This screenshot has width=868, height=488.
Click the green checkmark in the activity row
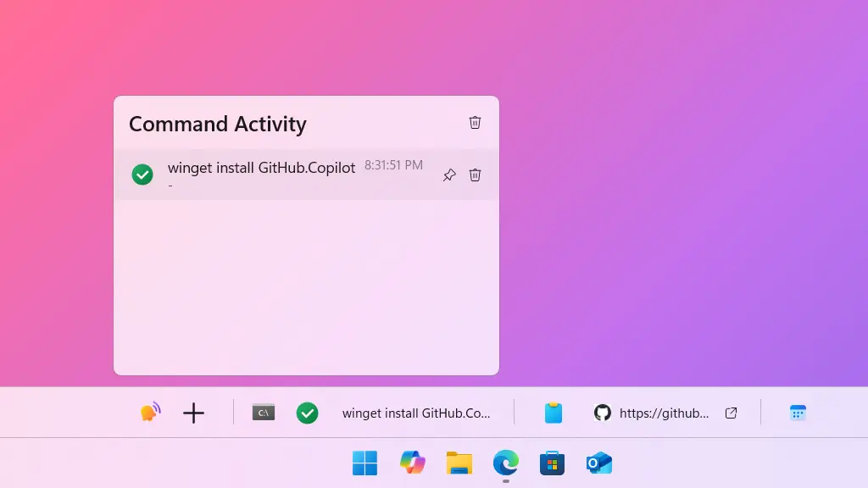point(142,175)
